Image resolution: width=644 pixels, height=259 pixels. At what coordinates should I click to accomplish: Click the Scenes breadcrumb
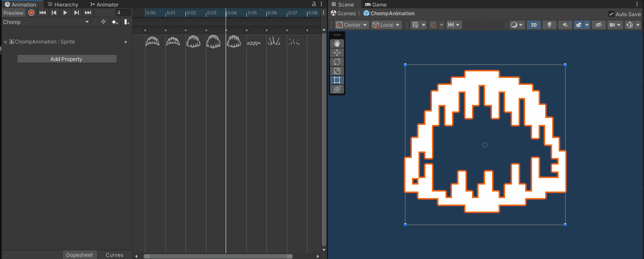tap(343, 13)
